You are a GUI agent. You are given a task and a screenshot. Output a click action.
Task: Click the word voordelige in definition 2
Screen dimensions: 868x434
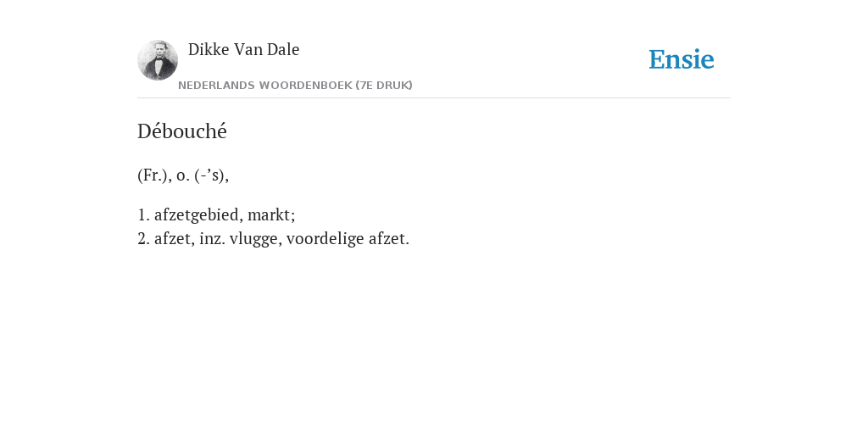click(x=325, y=238)
